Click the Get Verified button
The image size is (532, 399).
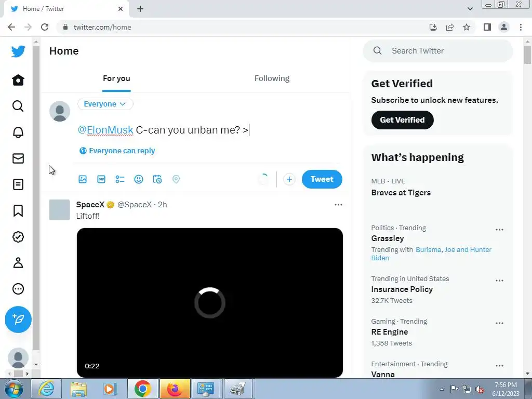pos(403,120)
